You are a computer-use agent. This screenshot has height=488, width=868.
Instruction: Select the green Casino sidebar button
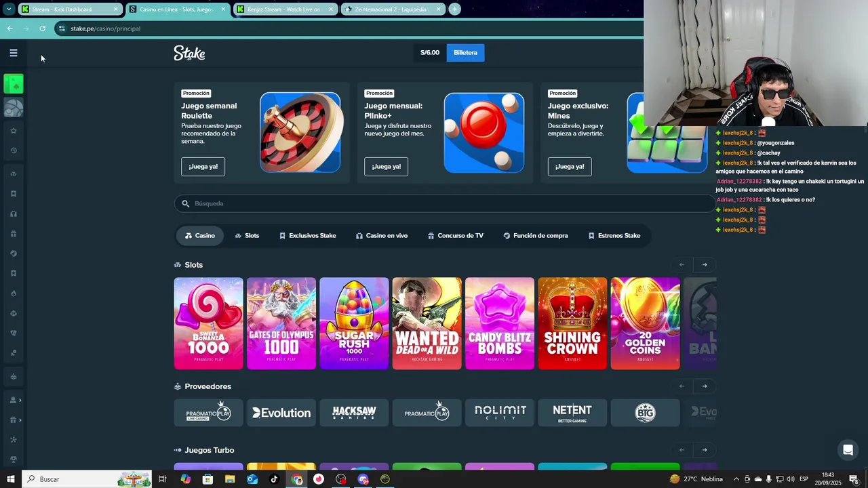click(14, 84)
